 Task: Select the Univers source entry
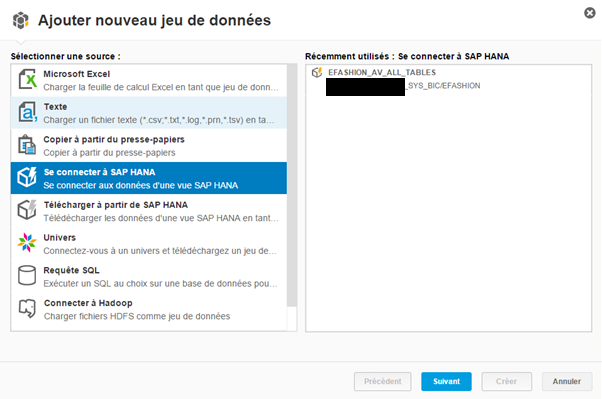[x=149, y=243]
